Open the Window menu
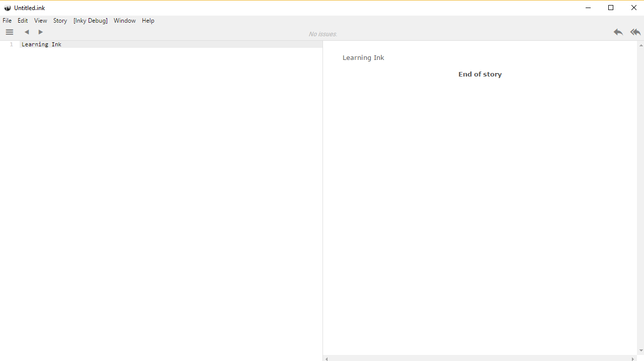The width and height of the screenshot is (644, 361). coord(124,21)
